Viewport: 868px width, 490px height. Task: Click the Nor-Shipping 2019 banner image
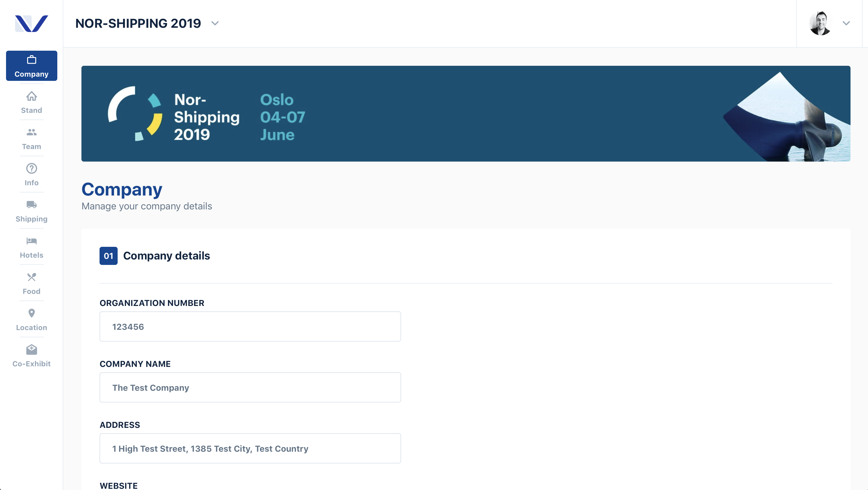click(x=466, y=113)
